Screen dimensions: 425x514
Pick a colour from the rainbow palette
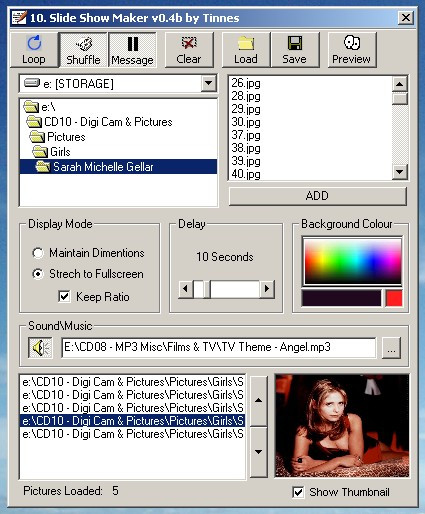click(352, 261)
